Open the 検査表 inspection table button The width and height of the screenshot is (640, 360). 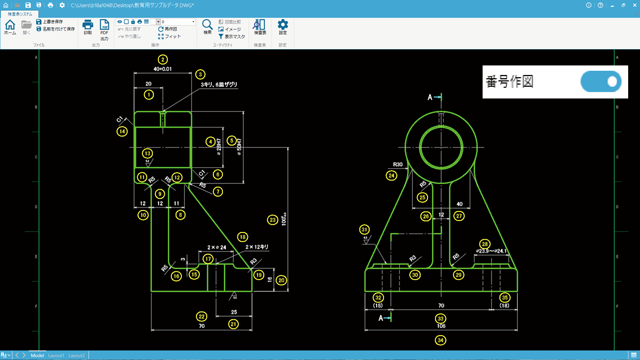tap(260, 27)
